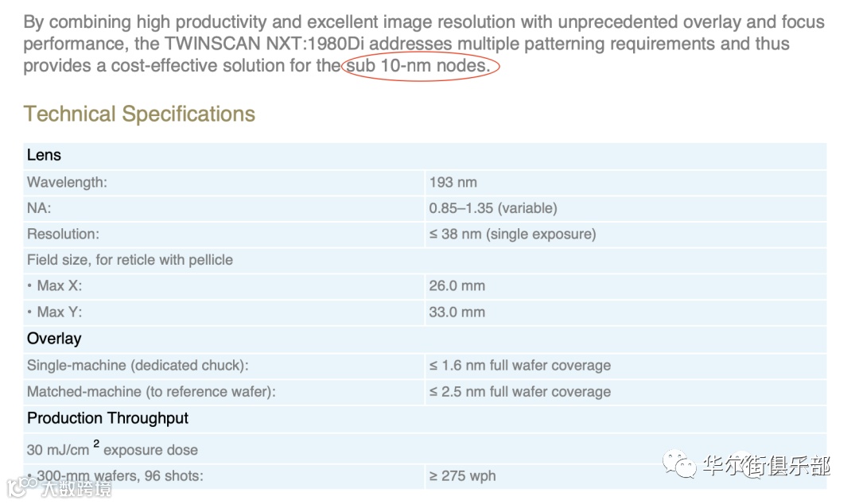Click Single-machine (dedicated chuck): label
The width and height of the screenshot is (859, 504).
[138, 366]
